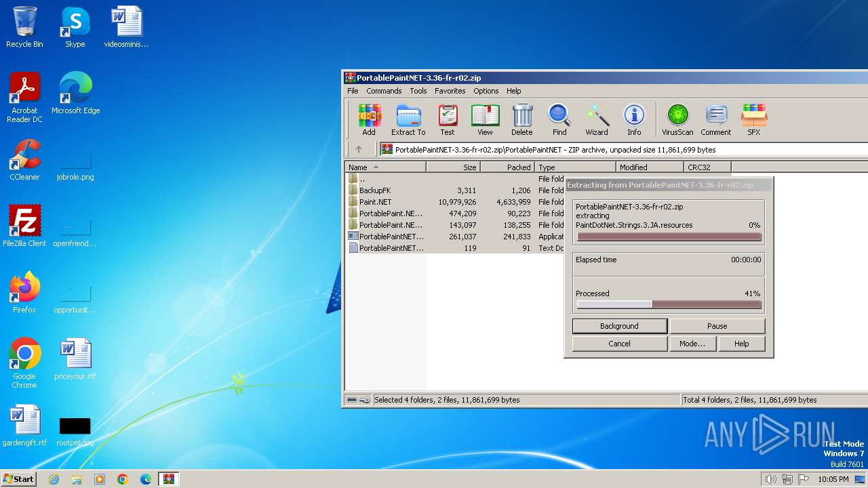Open the File menu

353,91
